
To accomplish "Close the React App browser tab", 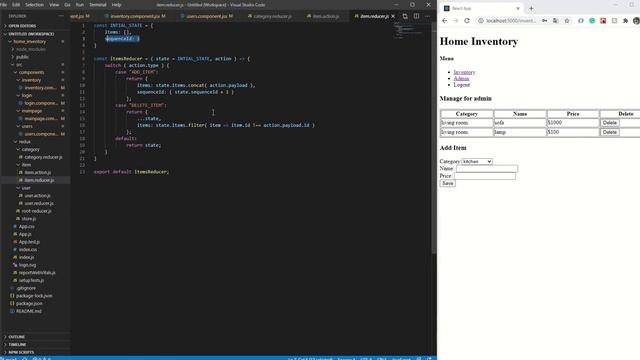I will click(518, 8).
